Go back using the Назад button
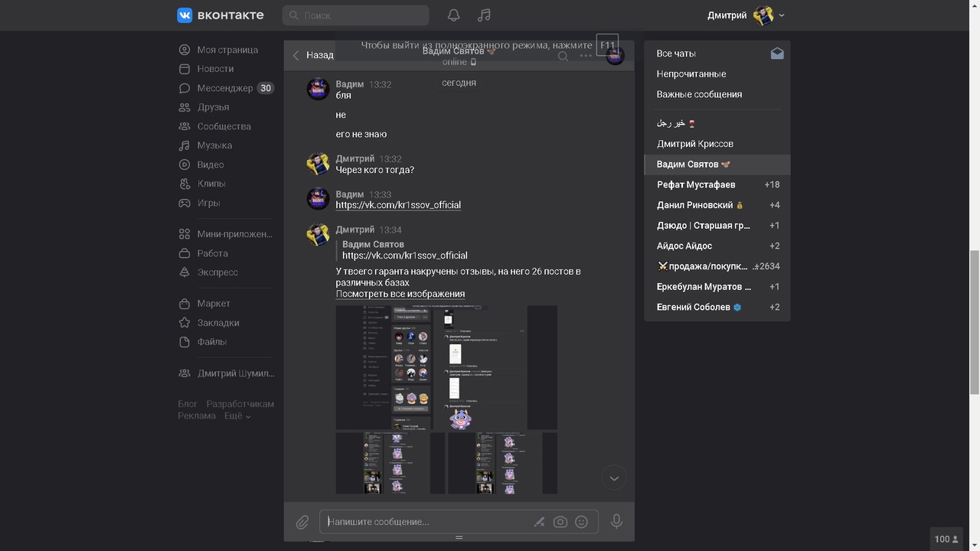The width and height of the screenshot is (980, 551). point(313,55)
